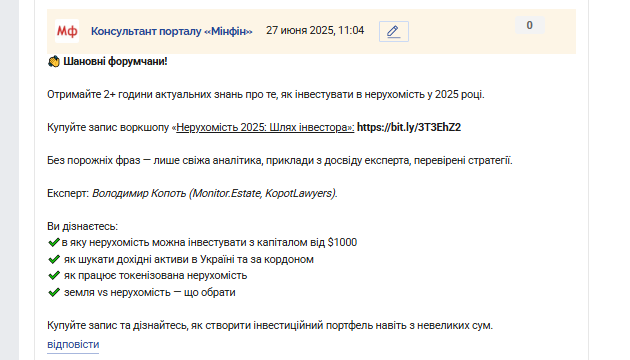Click the clapping hands emoji

pos(53,61)
